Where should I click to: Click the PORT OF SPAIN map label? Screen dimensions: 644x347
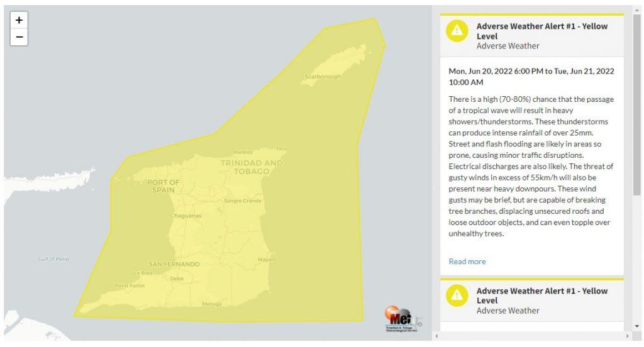point(163,186)
